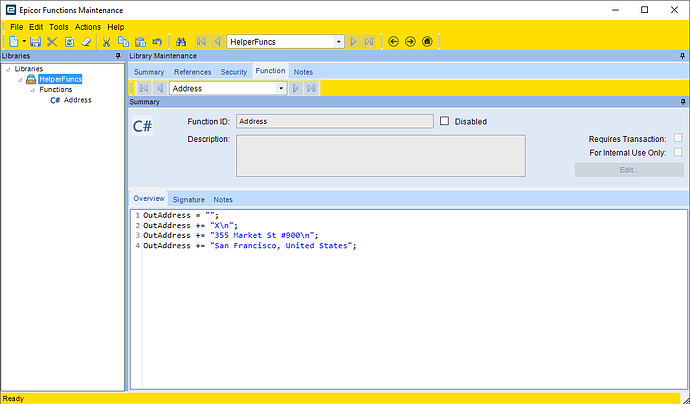Click the "355 Market St #900\n" code string
This screenshot has height=404, width=690.
262,235
